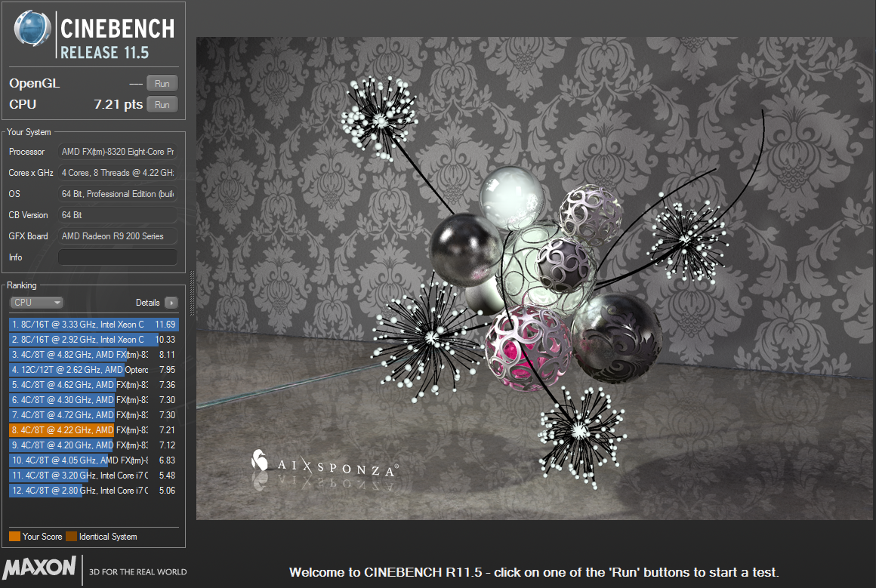The height and width of the screenshot is (588, 876).
Task: Select ranking row 3 AMD FX 4.82 GHz
Action: [x=94, y=355]
